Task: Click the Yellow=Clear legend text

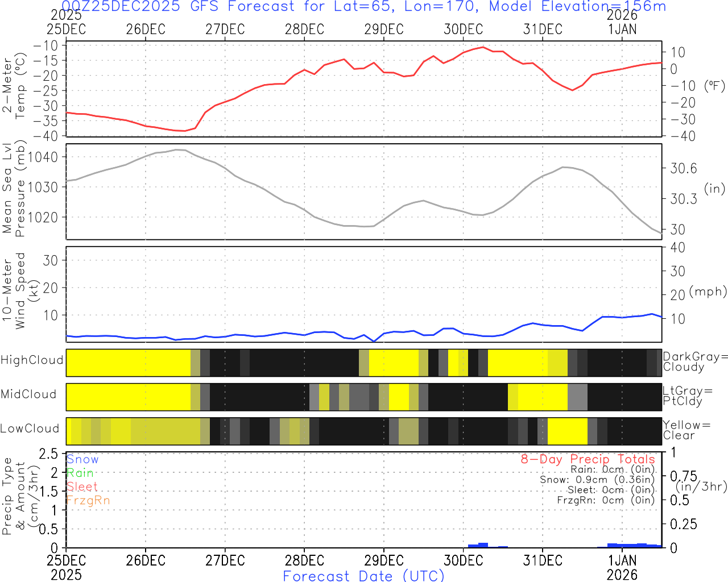Action: 686,430
